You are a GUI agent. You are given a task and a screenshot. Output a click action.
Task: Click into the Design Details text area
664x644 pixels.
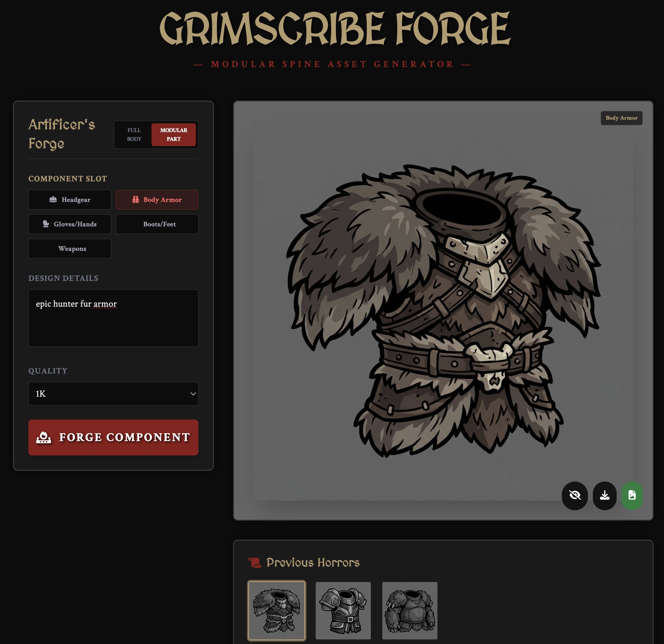[113, 318]
